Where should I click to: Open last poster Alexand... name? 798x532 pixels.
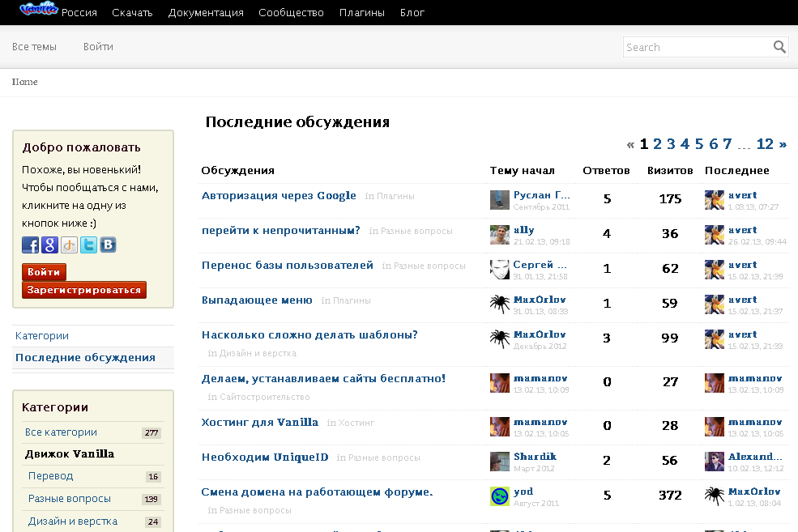coord(755,457)
